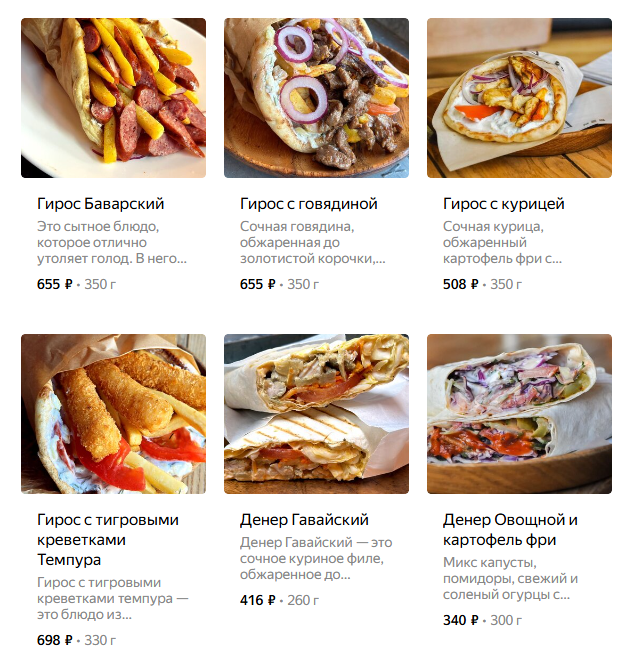Open the Гирос Баварский food photo
The width and height of the screenshot is (628, 663).
coord(113,98)
